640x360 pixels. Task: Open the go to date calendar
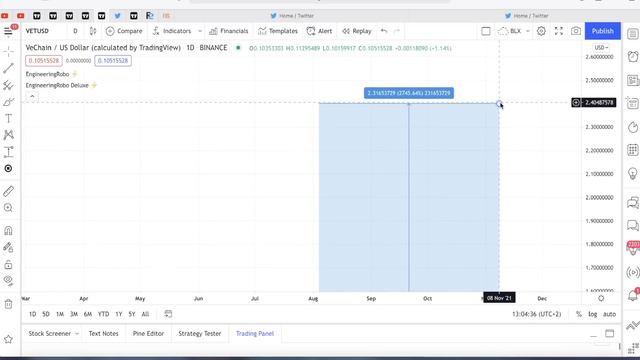[168, 314]
